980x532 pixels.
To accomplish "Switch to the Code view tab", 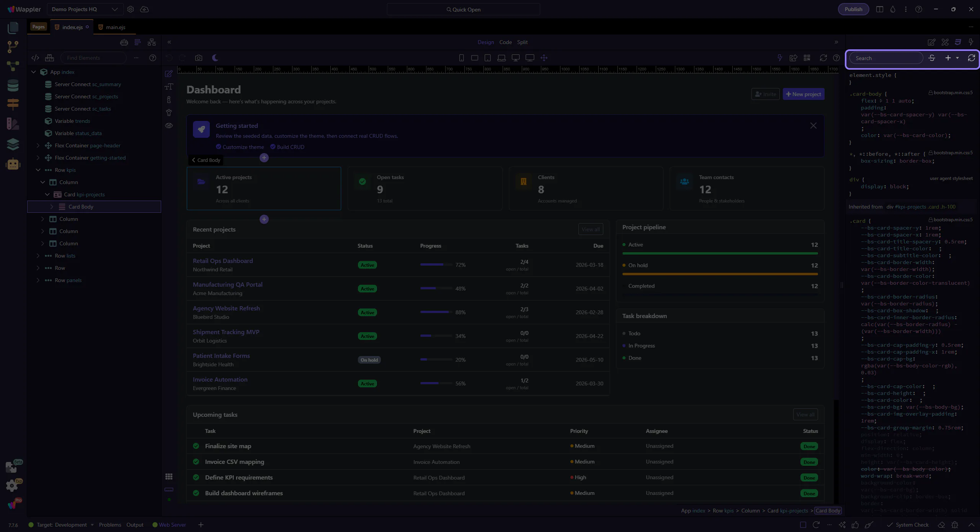I will (x=505, y=42).
